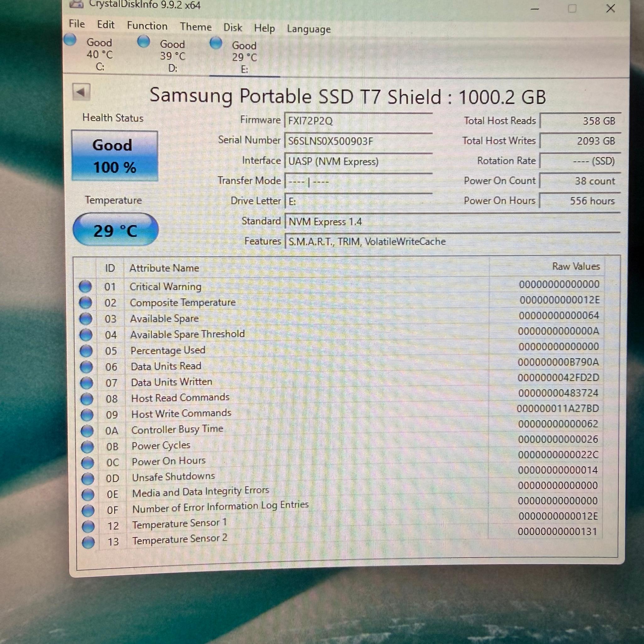Click the Firmware value field
This screenshot has height=644, width=644.
pyautogui.click(x=358, y=121)
